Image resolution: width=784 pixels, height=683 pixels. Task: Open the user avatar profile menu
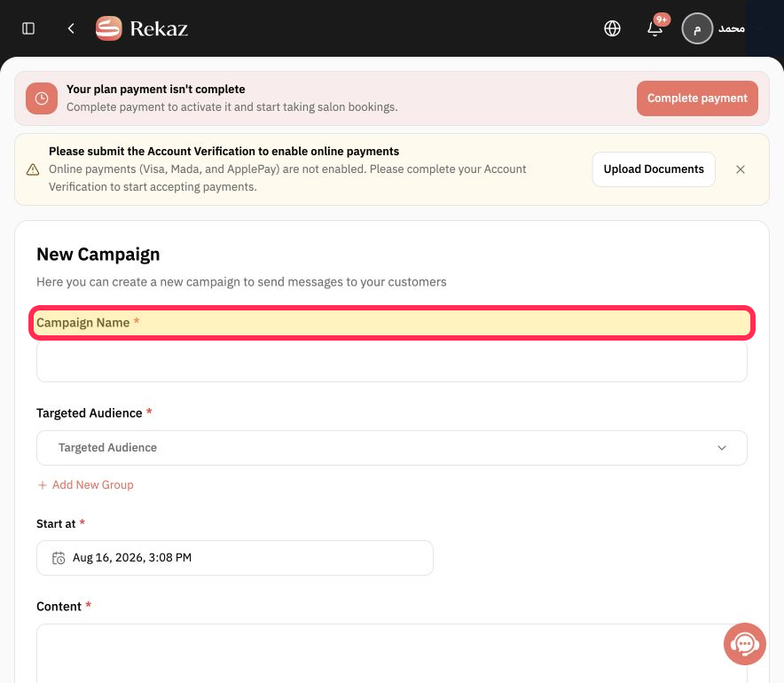coord(697,28)
